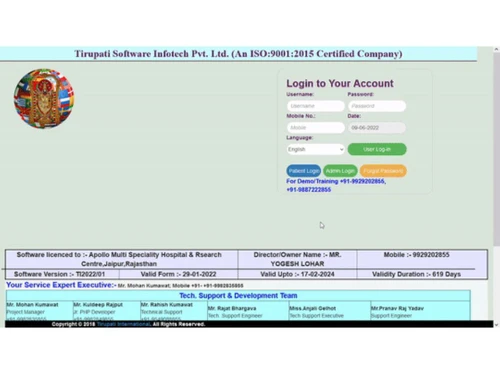This screenshot has width=500, height=375.
Task: Click into the Mobile No. field
Action: [316, 128]
